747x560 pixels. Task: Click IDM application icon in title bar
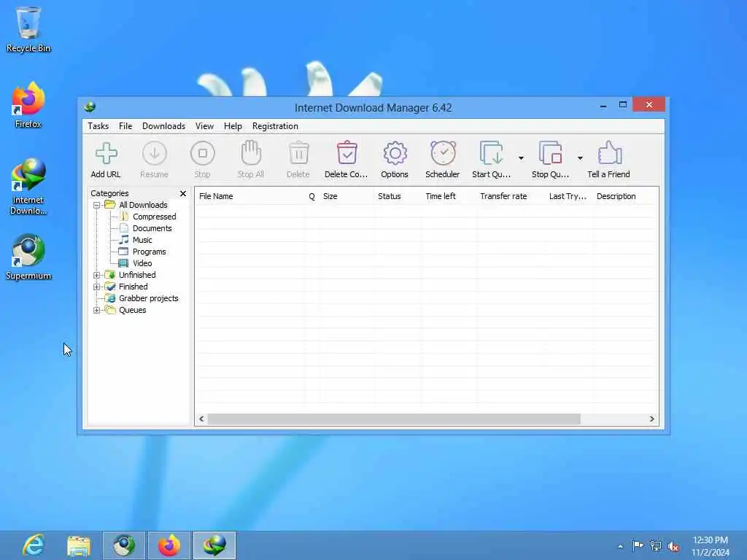tap(90, 107)
